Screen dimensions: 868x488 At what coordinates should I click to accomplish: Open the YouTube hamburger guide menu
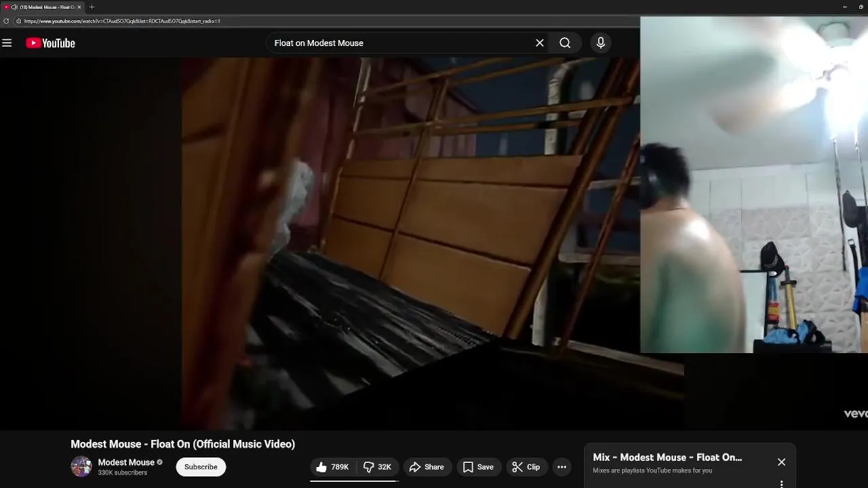pyautogui.click(x=7, y=43)
